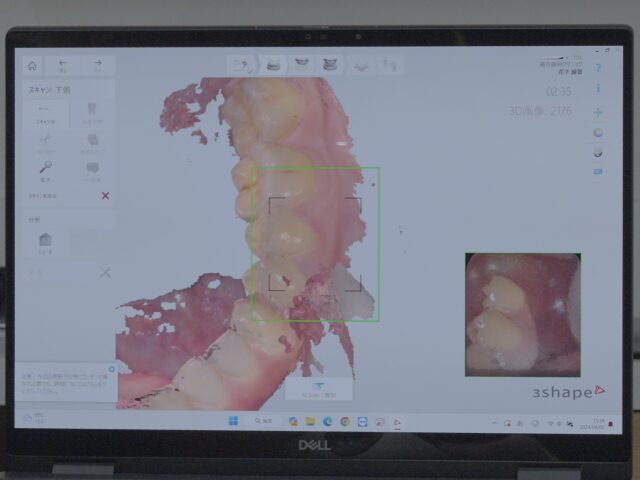Click the crossed tools icon in left panel
Image resolution: width=640 pixels, height=480 pixels.
coord(105,272)
